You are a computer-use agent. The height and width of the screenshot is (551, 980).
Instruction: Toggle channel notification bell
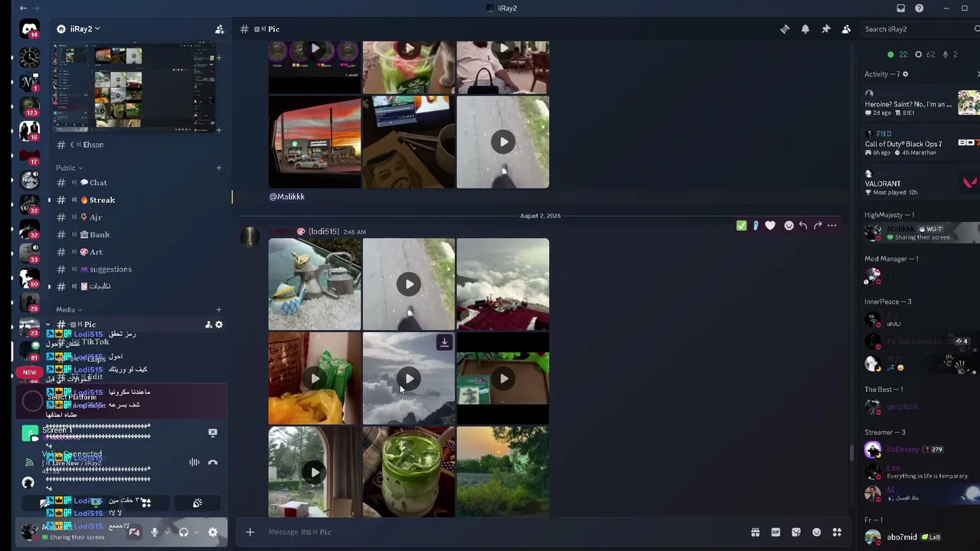click(x=805, y=29)
